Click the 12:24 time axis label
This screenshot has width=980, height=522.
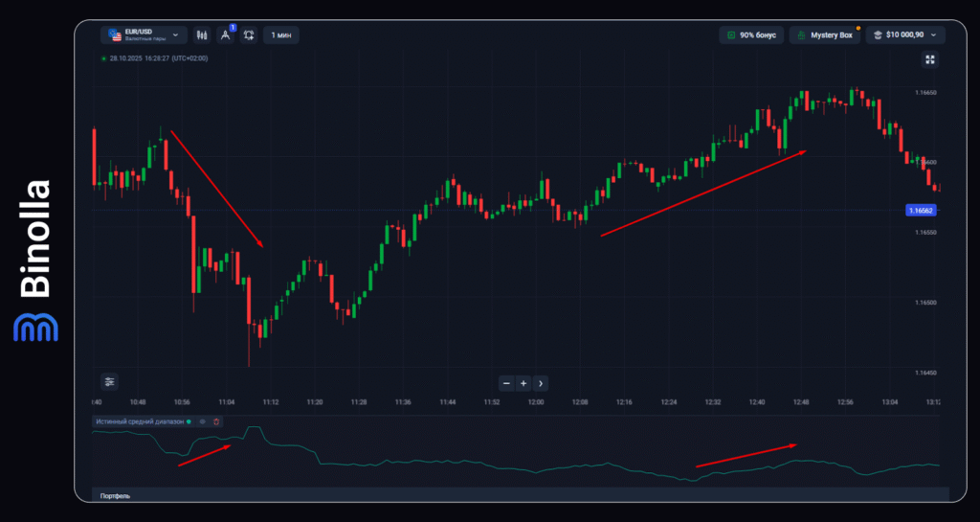pos(669,402)
